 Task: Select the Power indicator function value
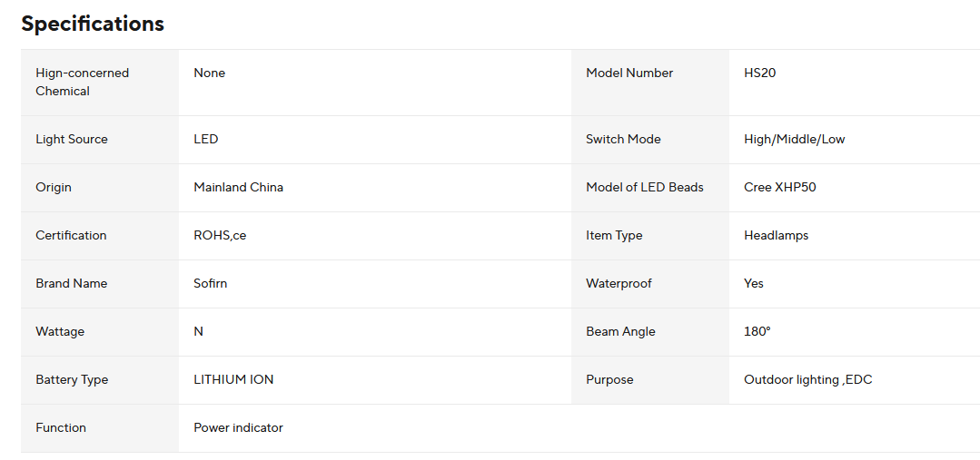pos(238,427)
